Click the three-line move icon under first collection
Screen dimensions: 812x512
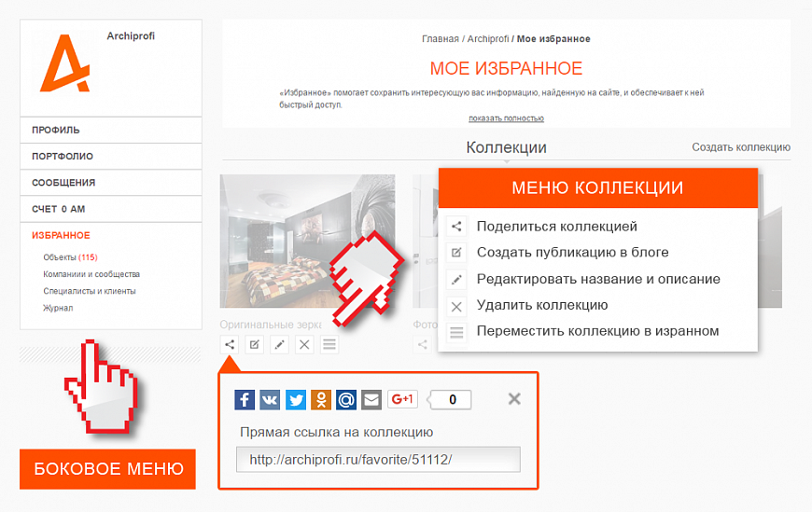point(329,344)
